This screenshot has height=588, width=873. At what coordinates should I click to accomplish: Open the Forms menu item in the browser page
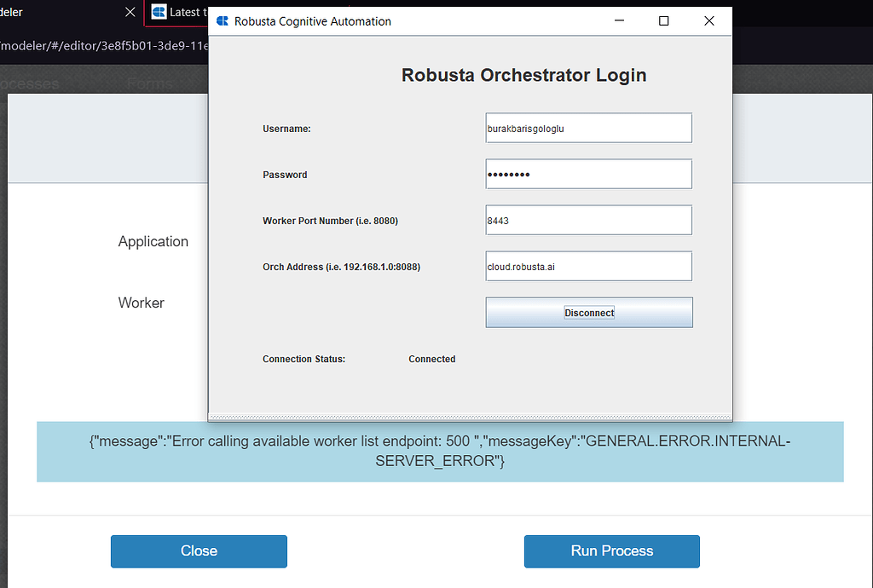(149, 84)
